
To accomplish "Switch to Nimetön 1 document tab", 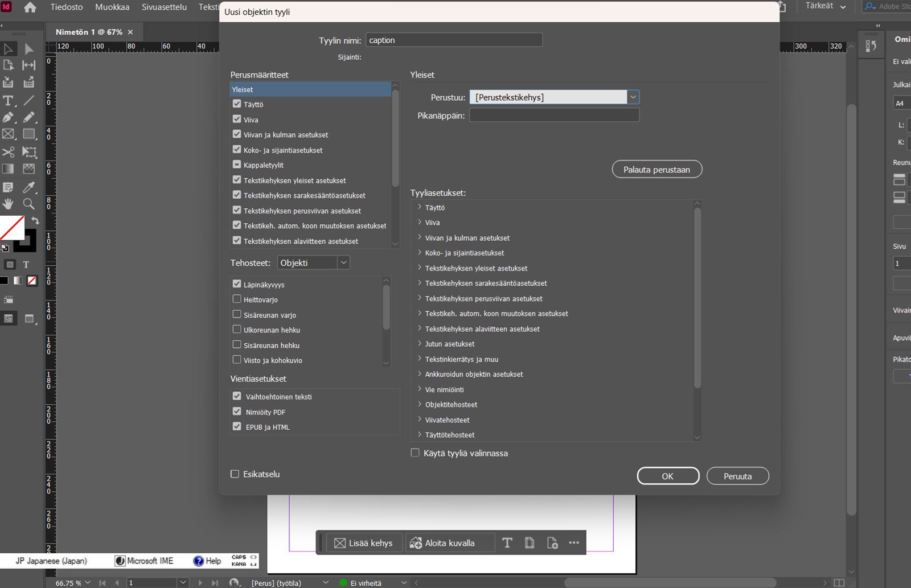I will pyautogui.click(x=89, y=32).
